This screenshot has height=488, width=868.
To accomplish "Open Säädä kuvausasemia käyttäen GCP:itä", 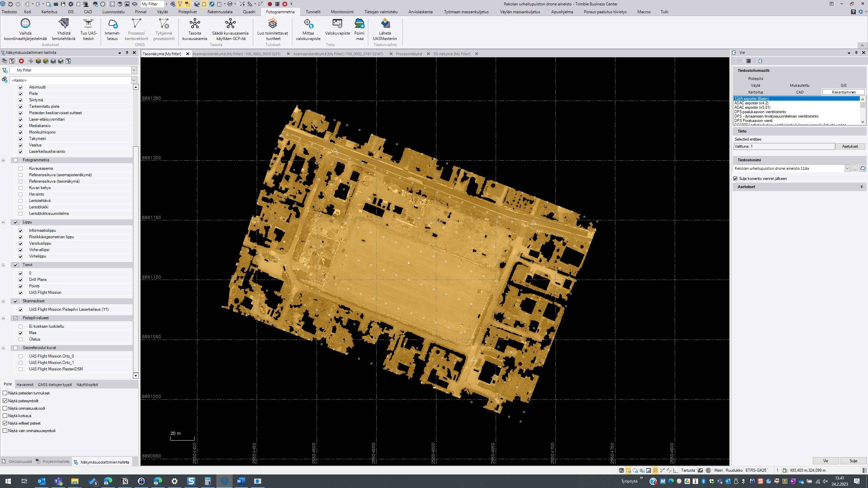I will point(230,29).
